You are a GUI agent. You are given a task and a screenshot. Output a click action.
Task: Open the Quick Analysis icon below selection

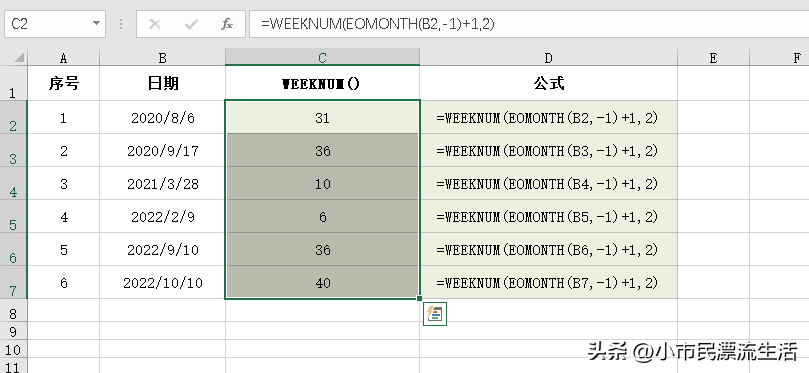pos(435,314)
